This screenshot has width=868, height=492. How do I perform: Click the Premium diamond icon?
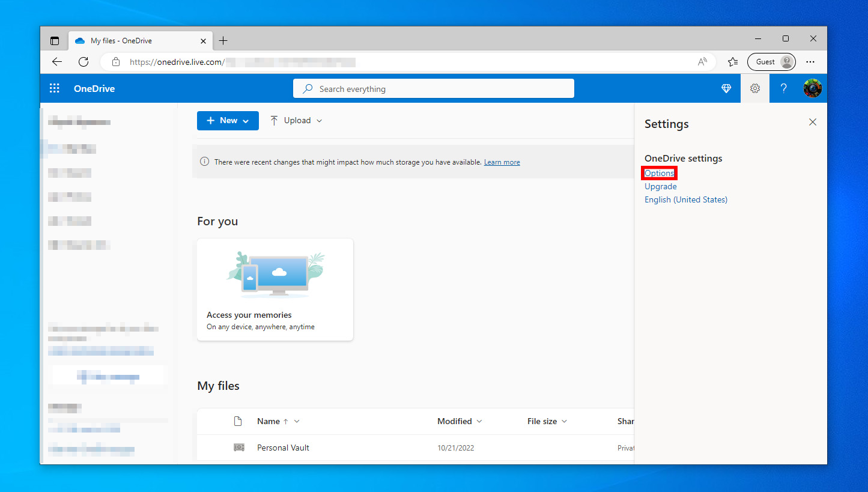726,88
